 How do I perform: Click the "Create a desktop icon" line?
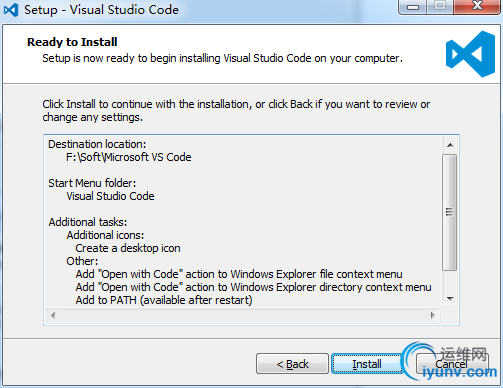128,248
